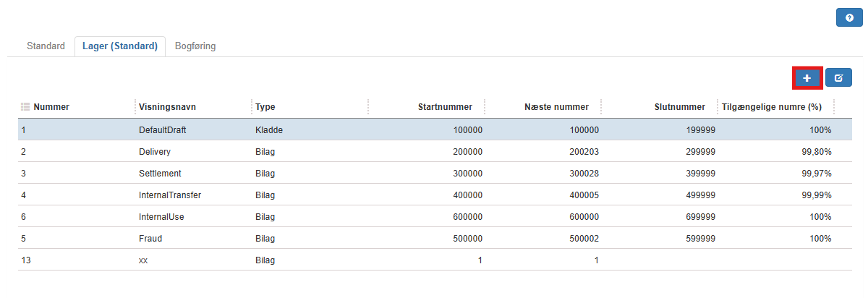The height and width of the screenshot is (298, 868).
Task: Sort by Startnummer column header
Action: click(x=445, y=107)
